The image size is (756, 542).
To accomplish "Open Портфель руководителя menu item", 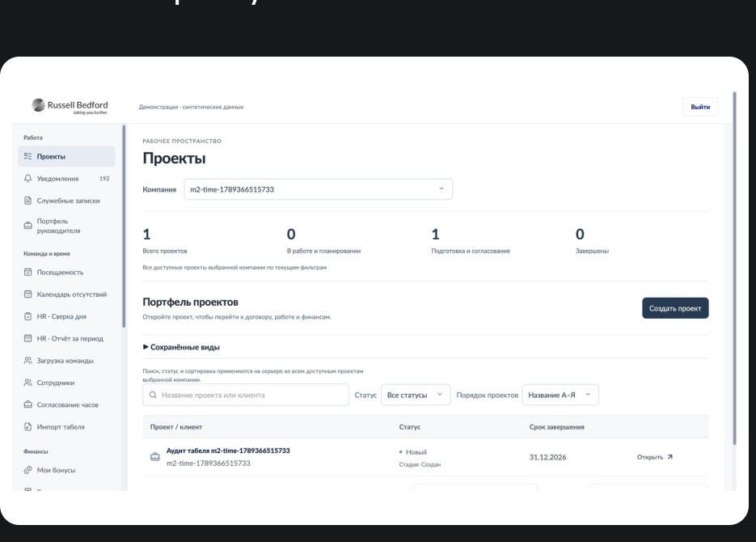I will pyautogui.click(x=66, y=226).
